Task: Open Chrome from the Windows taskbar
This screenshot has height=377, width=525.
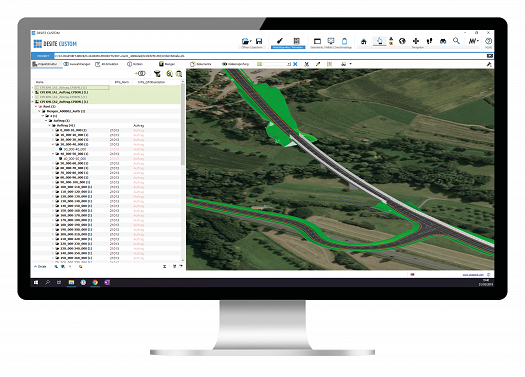Action: point(95,283)
